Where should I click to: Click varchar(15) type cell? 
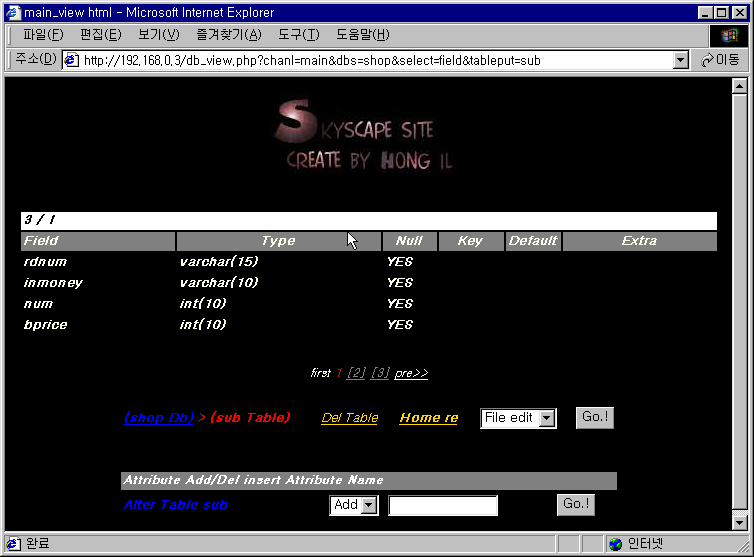tap(219, 262)
